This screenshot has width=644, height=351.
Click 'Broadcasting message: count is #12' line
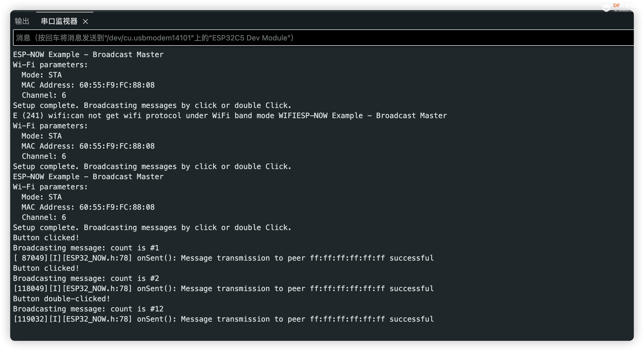tap(88, 309)
